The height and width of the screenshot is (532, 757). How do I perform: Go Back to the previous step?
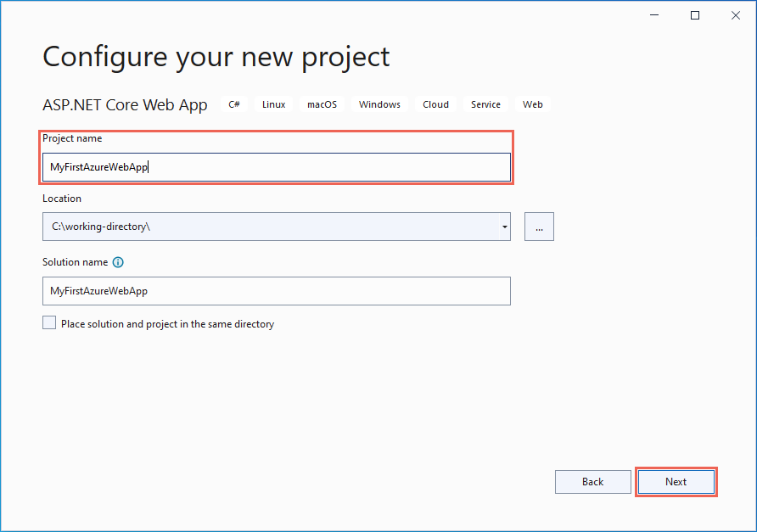592,481
